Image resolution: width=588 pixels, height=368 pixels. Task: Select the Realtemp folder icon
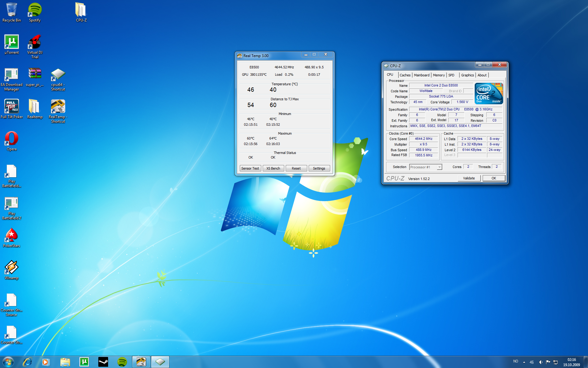pos(35,109)
